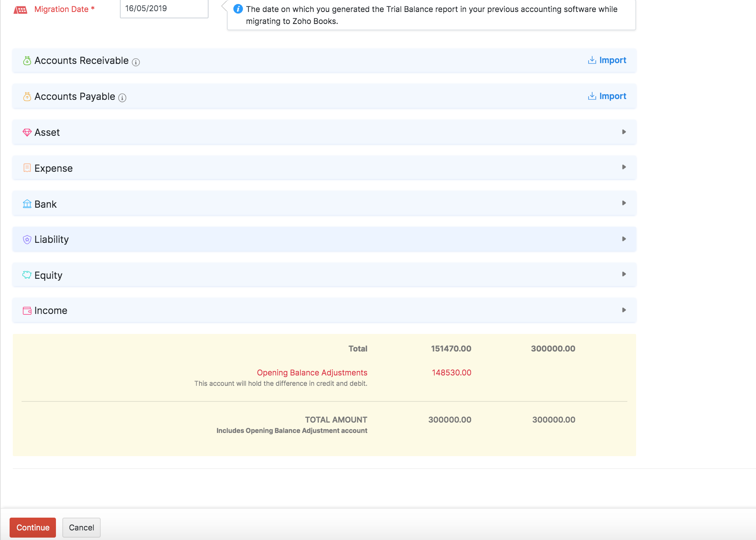
Task: Click the Income wallet icon
Action: tap(27, 310)
